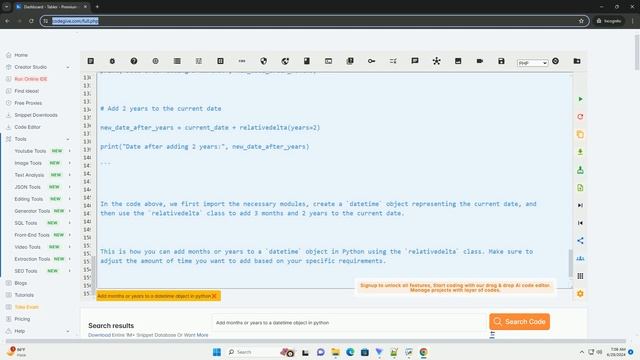Screen dimensions: 640x360
Task: Click the green download arrow icon
Action: click(580, 152)
